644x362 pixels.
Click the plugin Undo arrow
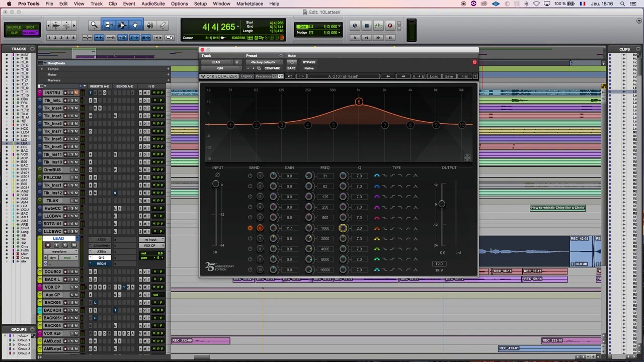290,76
